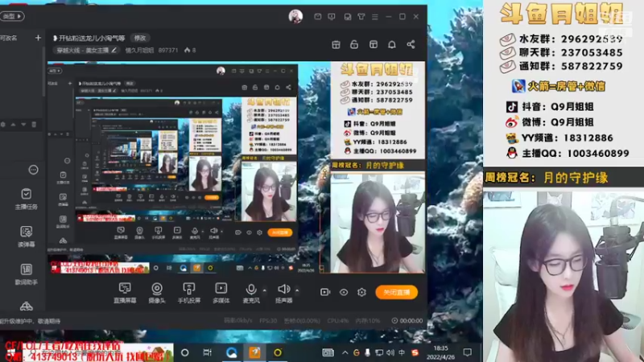Click the volume speaker tray icon
The width and height of the screenshot is (644, 362).
[x=390, y=352]
